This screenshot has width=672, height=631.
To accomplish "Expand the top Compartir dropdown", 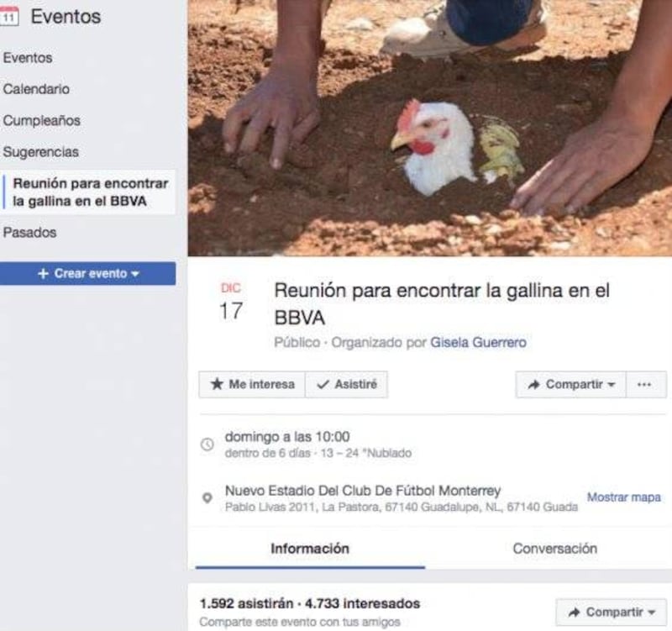I will [571, 385].
